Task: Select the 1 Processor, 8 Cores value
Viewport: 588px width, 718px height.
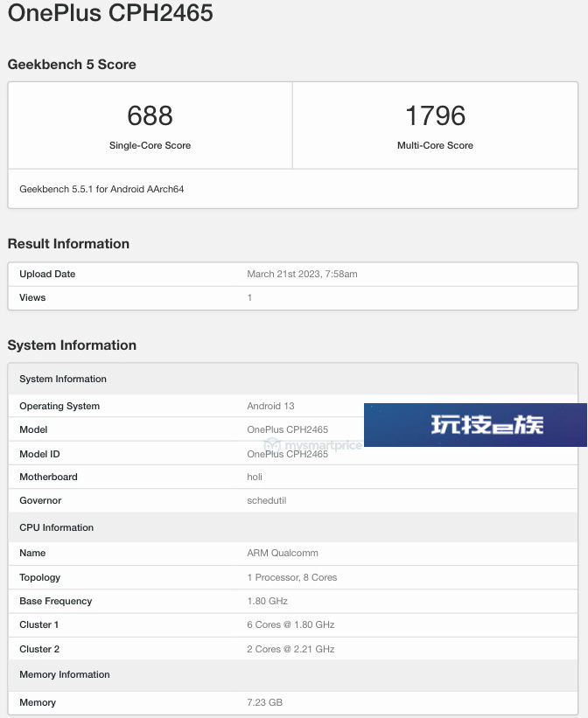Action: [292, 577]
